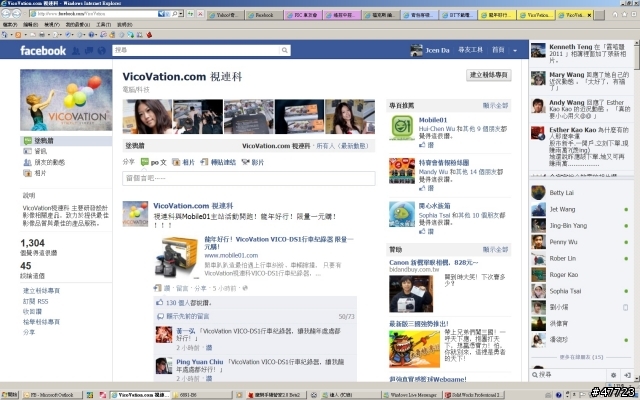This screenshot has height=400, width=640.
Task: Choose the 轉貼連結 link share icon
Action: [x=204, y=162]
